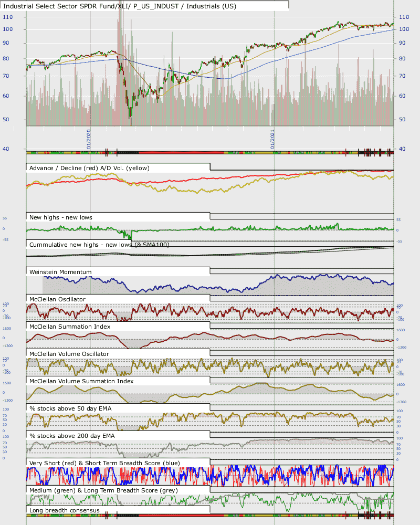
Task: Select the 'Advance / Decline (red) A/D Vol. (yellow)' label
Action: pos(89,168)
